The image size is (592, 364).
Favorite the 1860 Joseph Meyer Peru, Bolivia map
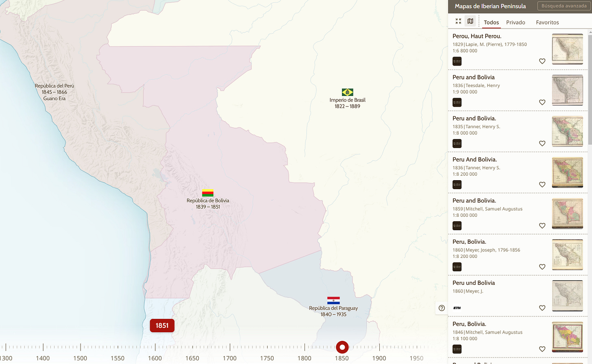pyautogui.click(x=542, y=267)
